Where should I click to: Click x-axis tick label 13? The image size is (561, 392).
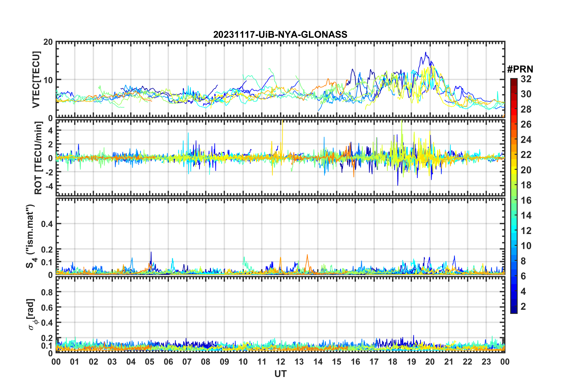point(299,362)
